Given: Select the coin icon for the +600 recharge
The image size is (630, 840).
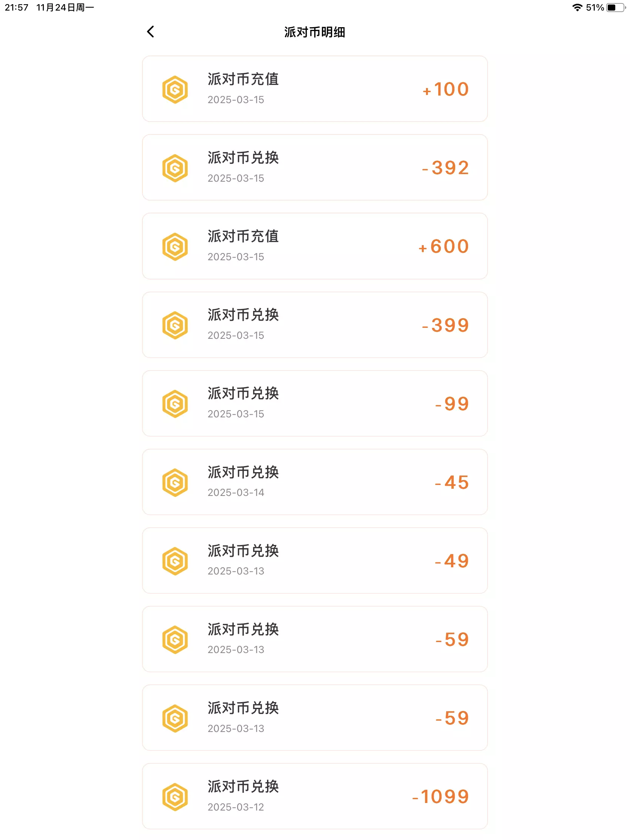Looking at the screenshot, I should tap(175, 247).
